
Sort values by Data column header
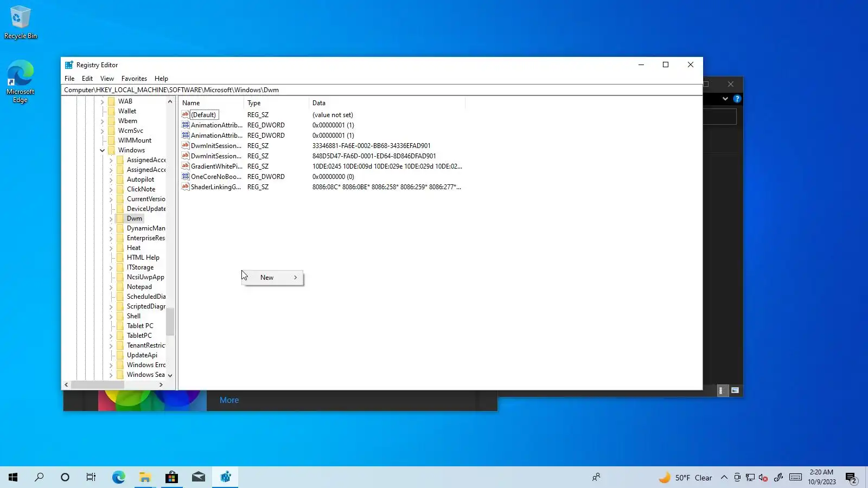coord(387,103)
